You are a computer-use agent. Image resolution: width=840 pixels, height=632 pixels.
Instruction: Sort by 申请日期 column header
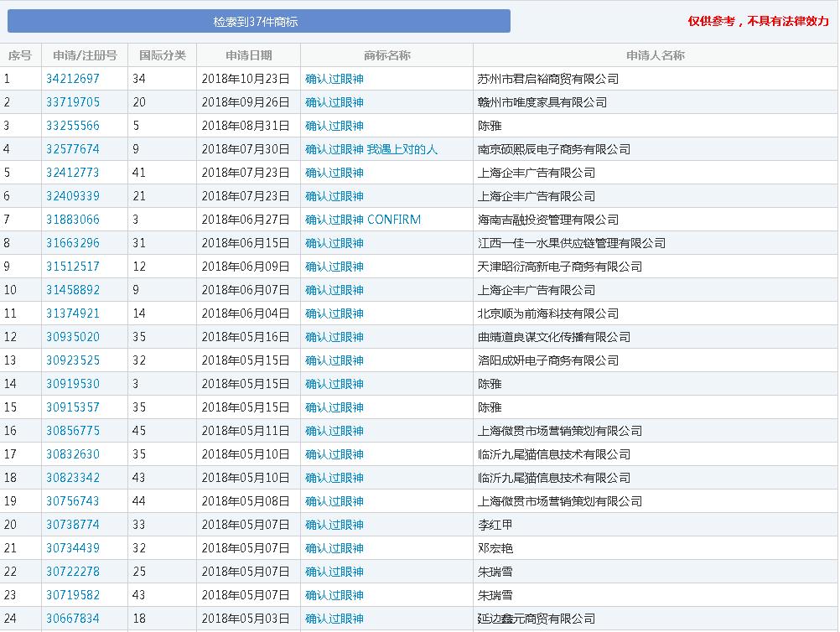pyautogui.click(x=249, y=55)
